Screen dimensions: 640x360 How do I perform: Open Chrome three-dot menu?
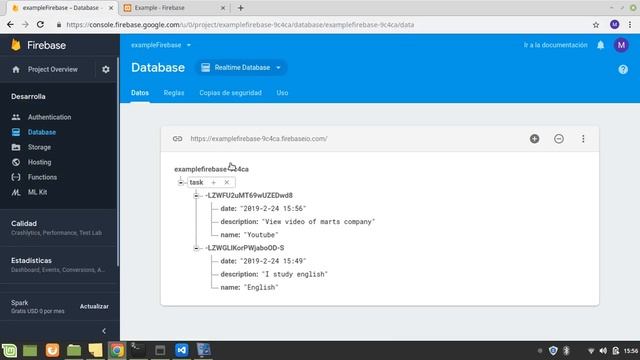630,24
